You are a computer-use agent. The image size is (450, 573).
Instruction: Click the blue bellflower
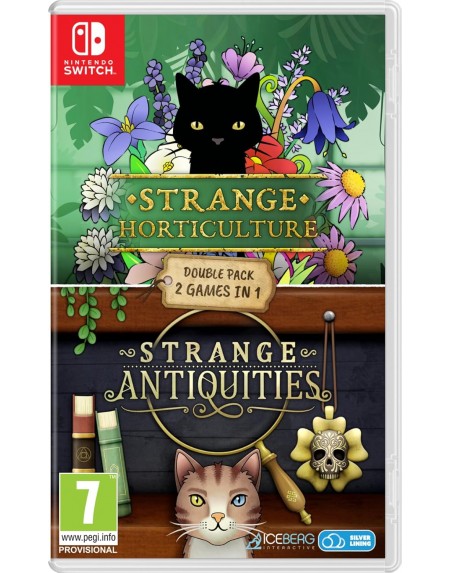(x=322, y=118)
